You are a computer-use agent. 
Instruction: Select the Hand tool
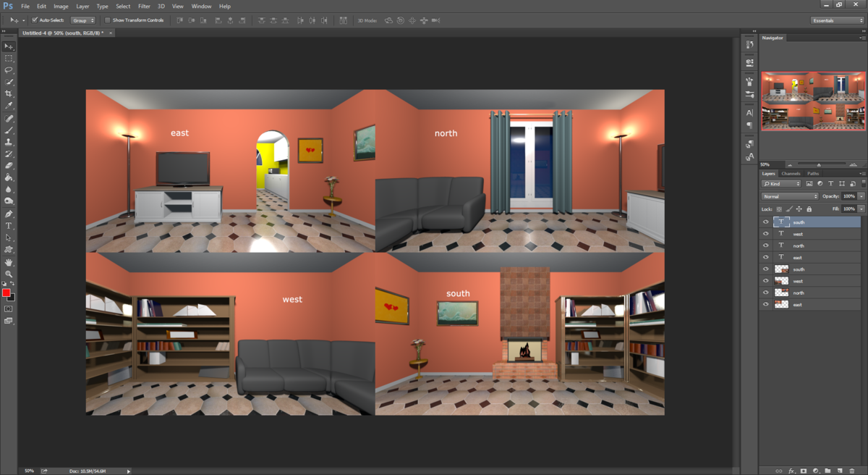[9, 261]
